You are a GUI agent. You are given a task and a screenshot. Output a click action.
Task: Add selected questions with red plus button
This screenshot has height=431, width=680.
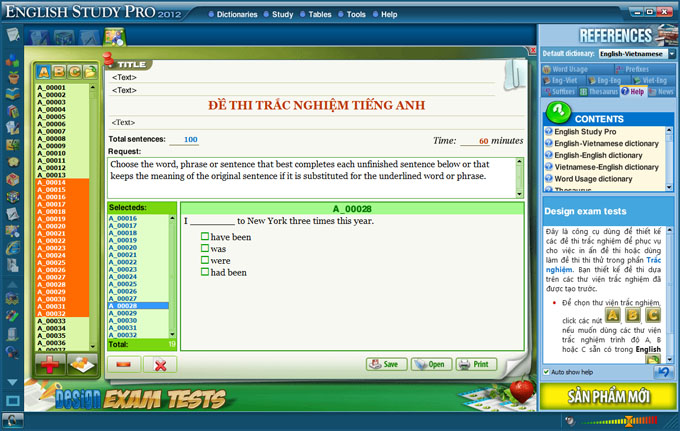[x=50, y=364]
